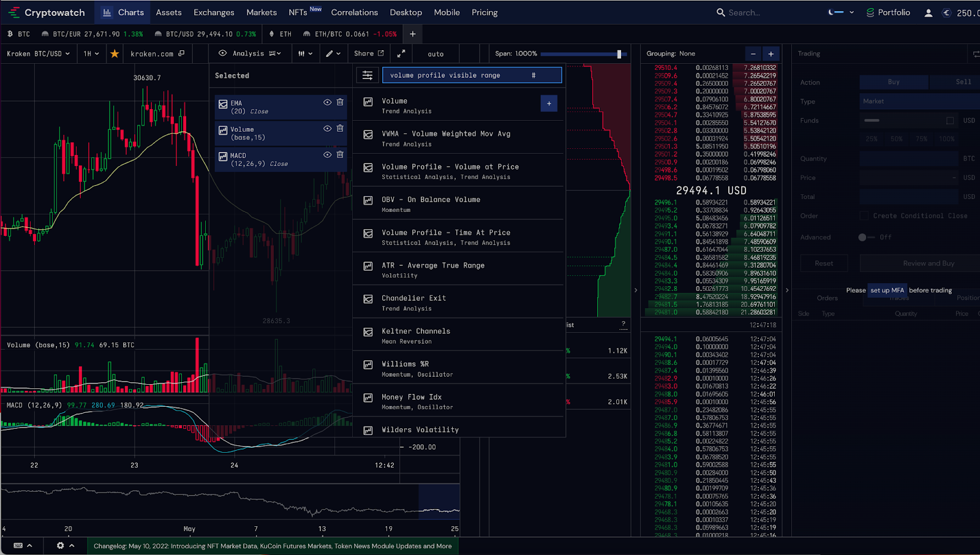This screenshot has width=980, height=555.
Task: Click the Review and Buy button
Action: click(920, 263)
